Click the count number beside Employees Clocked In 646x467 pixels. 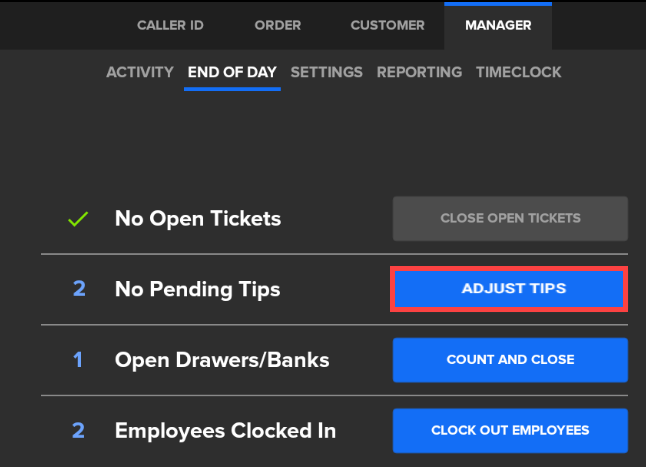(x=79, y=431)
